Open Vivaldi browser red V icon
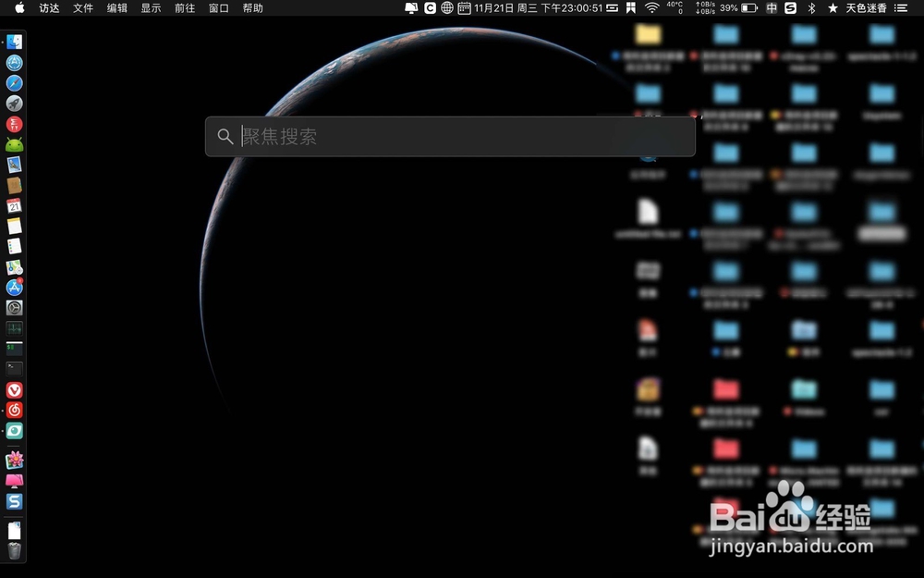This screenshot has height=578, width=924. tap(14, 390)
